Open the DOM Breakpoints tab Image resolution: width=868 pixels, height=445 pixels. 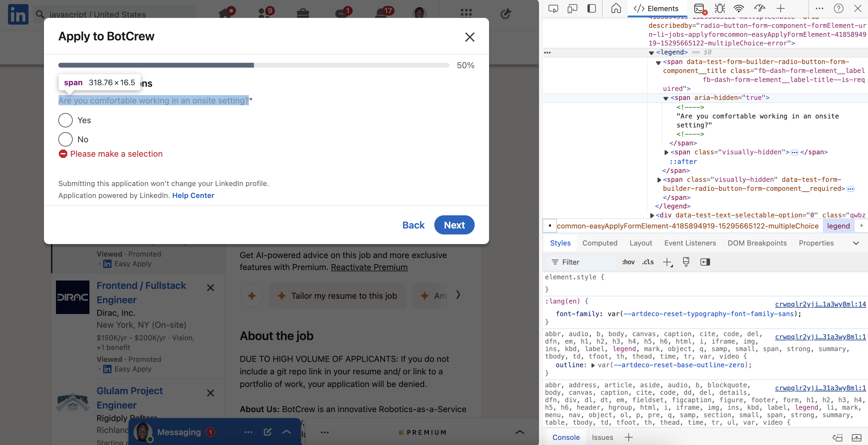(x=757, y=243)
